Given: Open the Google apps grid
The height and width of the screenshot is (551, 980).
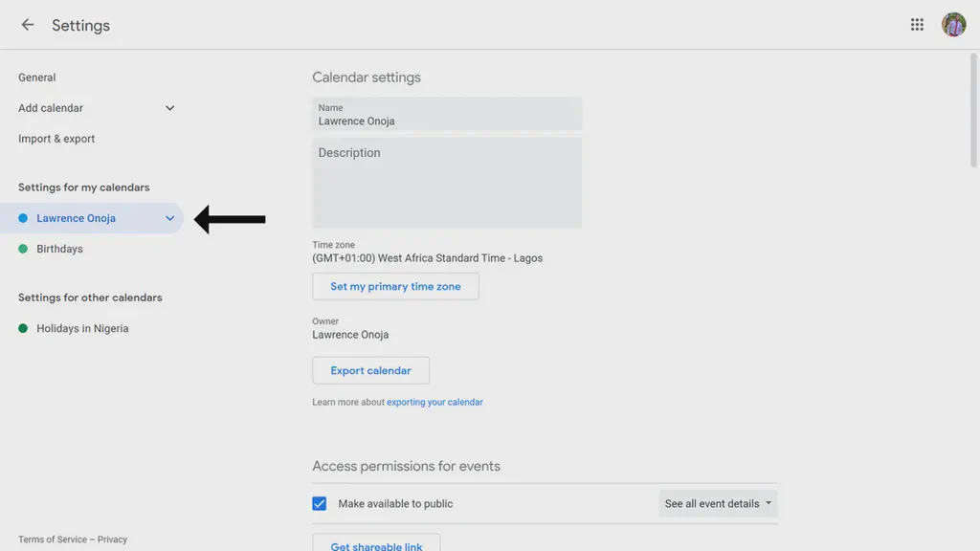Looking at the screenshot, I should click(x=916, y=24).
